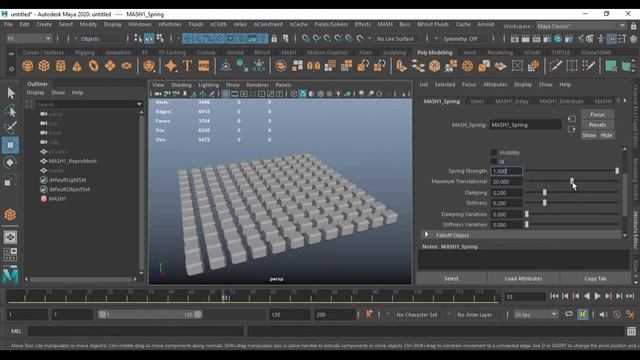Toggle select by component type mode
640x360 pixels.
160,39
